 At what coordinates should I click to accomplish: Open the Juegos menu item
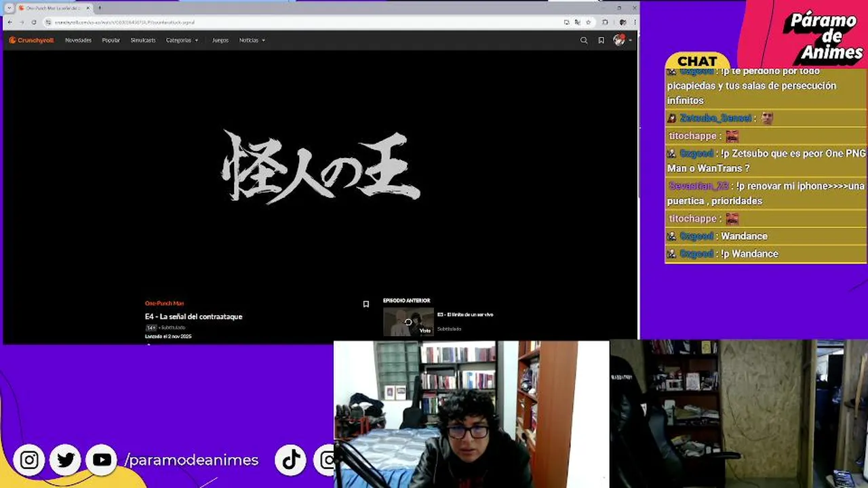(220, 40)
